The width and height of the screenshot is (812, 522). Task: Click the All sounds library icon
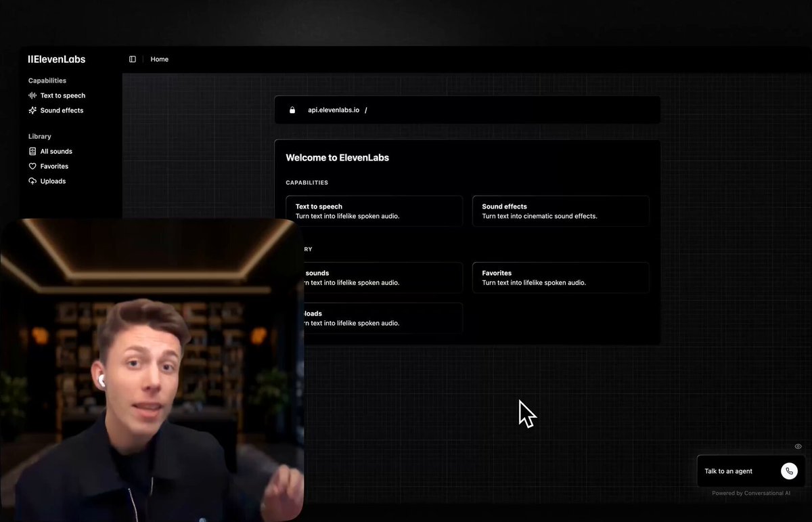32,152
